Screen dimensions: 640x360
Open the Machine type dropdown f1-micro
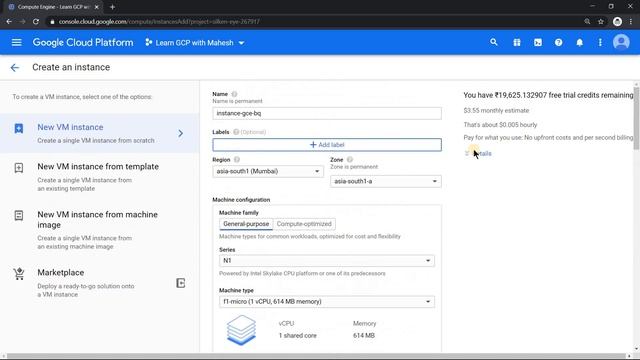tap(327, 302)
